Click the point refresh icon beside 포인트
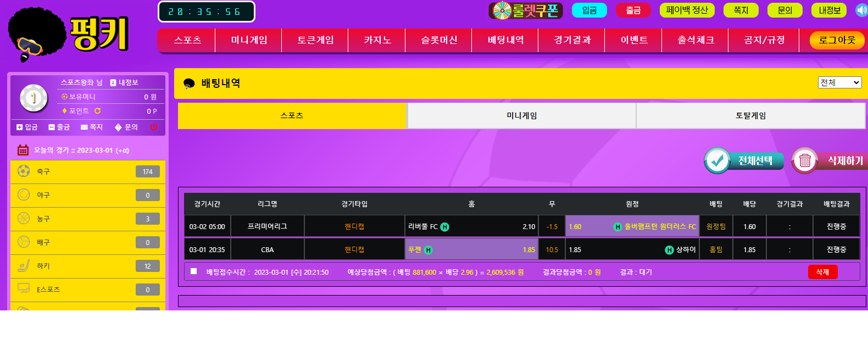 point(98,111)
